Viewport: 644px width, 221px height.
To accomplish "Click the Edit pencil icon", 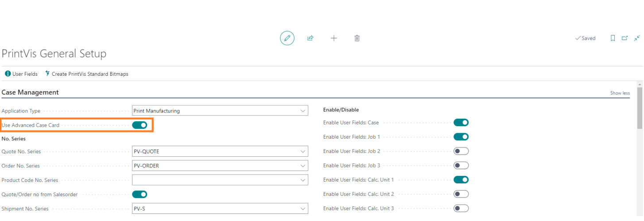I will [x=287, y=38].
